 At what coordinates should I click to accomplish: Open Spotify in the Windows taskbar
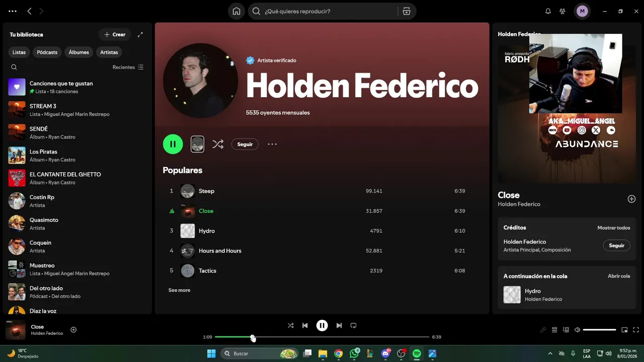pos(417,353)
